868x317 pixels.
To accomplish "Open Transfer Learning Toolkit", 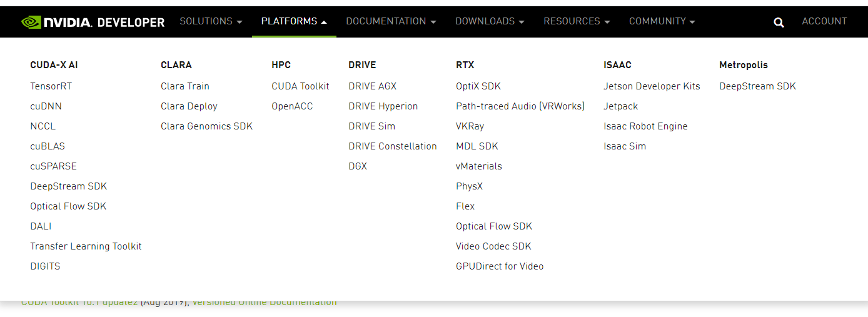I will pos(86,246).
